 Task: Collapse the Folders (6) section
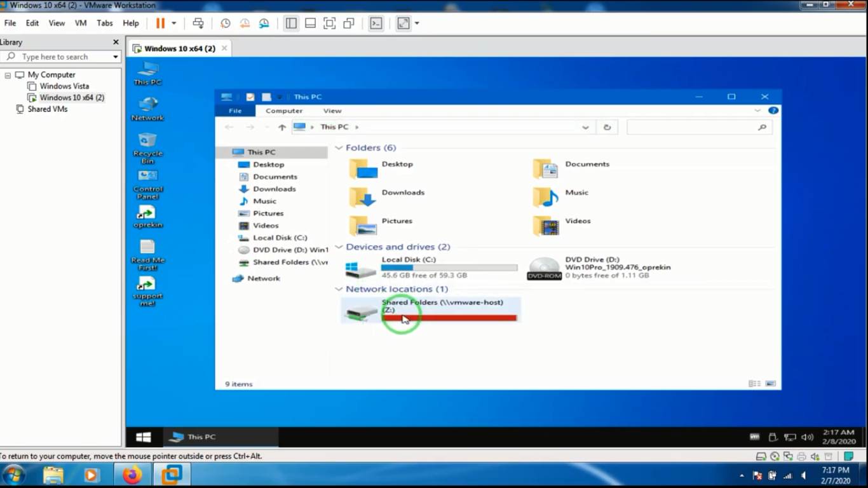coord(339,148)
